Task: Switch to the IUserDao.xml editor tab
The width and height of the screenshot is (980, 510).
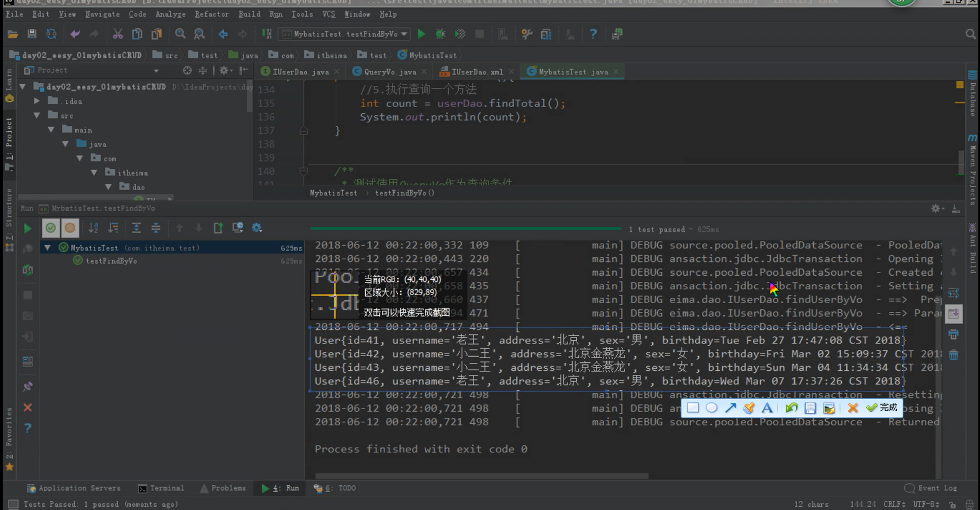Action: pyautogui.click(x=477, y=72)
